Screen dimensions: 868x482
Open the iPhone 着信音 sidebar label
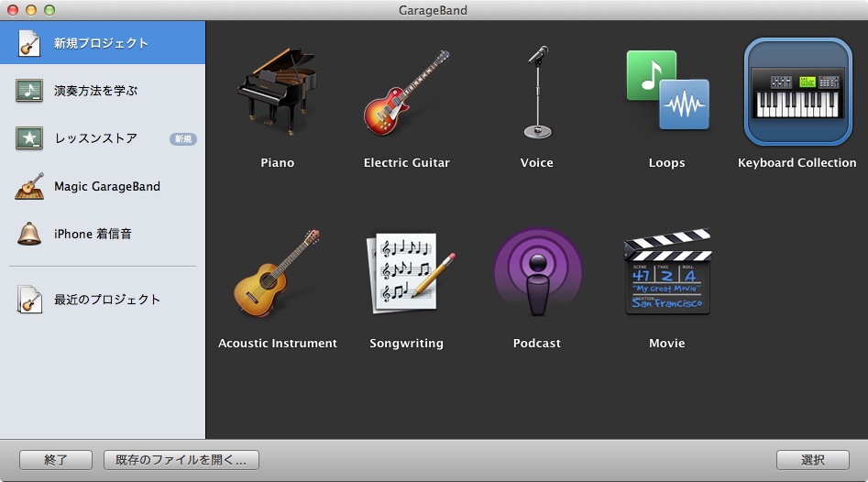coord(93,234)
